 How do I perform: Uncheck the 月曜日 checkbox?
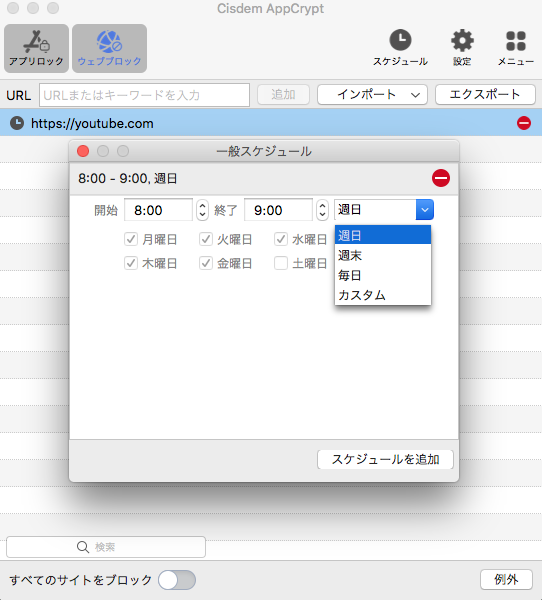[x=131, y=240]
